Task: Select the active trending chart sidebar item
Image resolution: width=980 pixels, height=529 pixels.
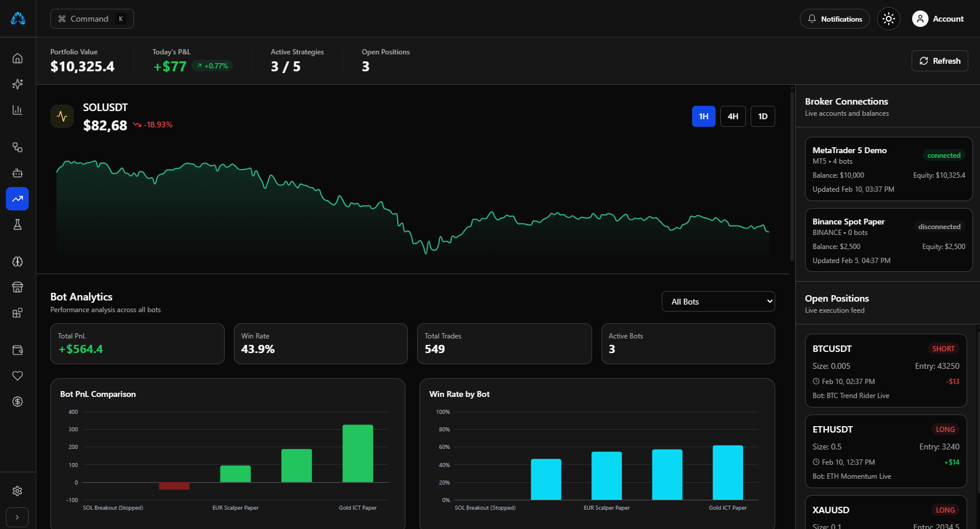Action: click(18, 199)
